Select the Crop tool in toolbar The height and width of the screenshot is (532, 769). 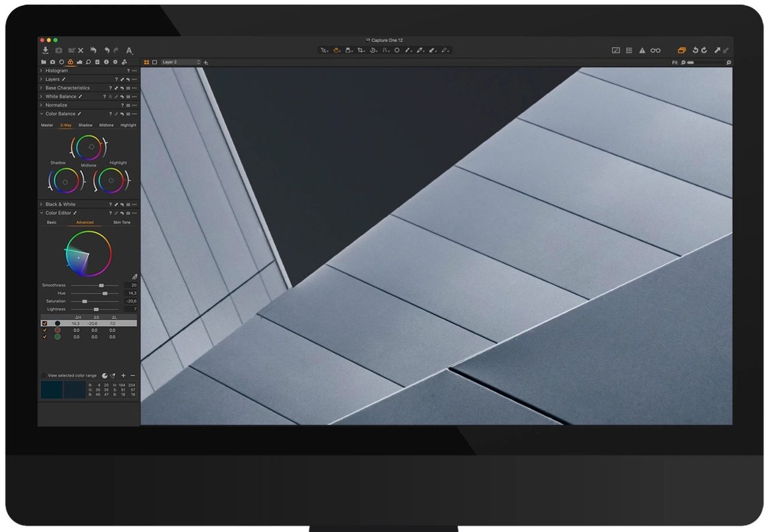[360, 50]
